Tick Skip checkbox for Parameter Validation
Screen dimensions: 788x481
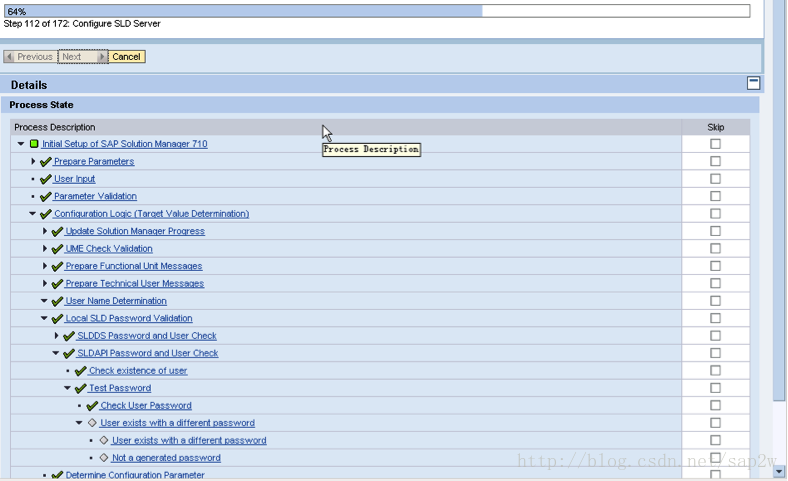pos(715,196)
